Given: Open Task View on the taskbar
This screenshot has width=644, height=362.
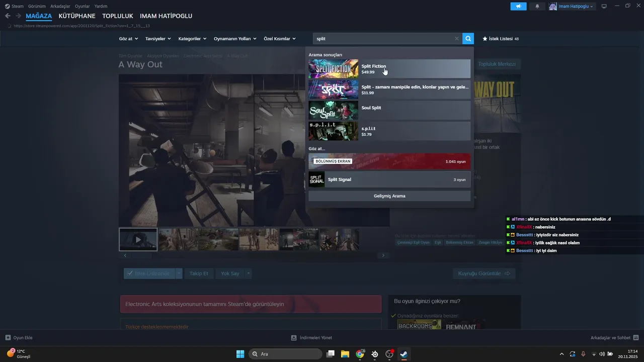Looking at the screenshot, I should [331, 354].
